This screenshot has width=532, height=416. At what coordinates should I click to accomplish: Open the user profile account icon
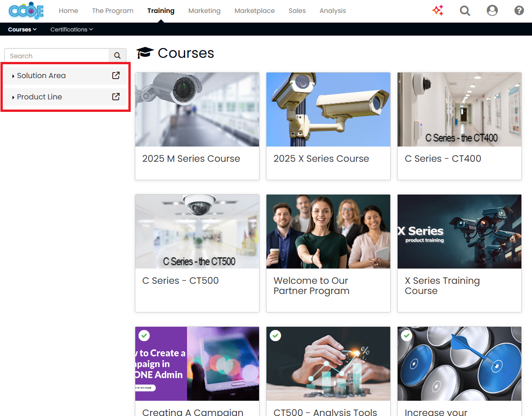point(492,10)
